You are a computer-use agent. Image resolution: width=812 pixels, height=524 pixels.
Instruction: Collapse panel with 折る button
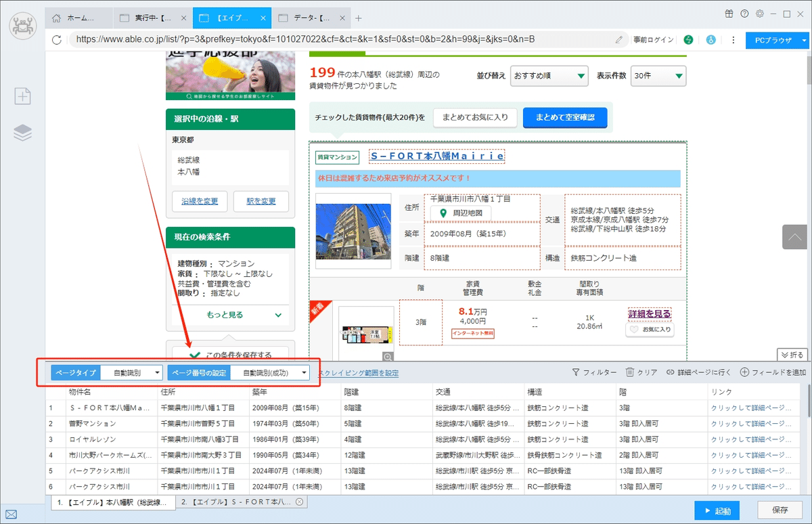(792, 355)
